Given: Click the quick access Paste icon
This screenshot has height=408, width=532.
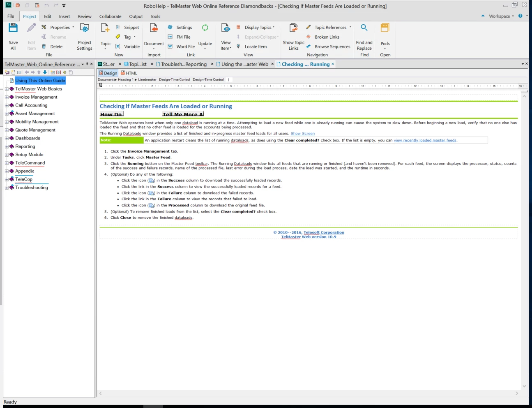Looking at the screenshot, I should pyautogui.click(x=37, y=5).
